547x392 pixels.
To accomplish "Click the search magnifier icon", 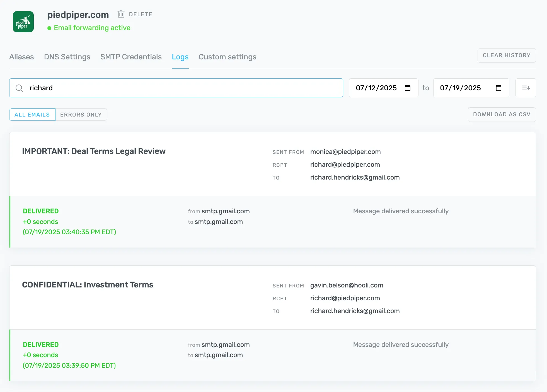I will point(19,88).
